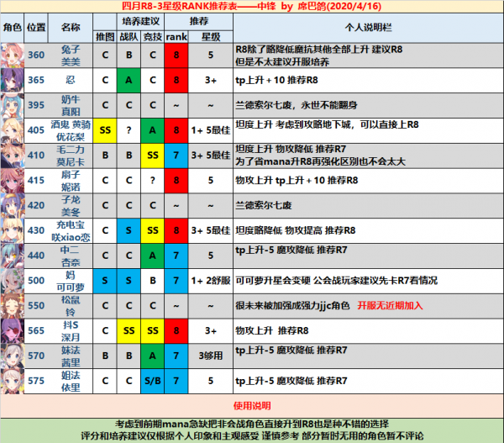This screenshot has height=443, width=504.
Task: Choose the 可可萝 avatar at position 500
Action: (12, 280)
